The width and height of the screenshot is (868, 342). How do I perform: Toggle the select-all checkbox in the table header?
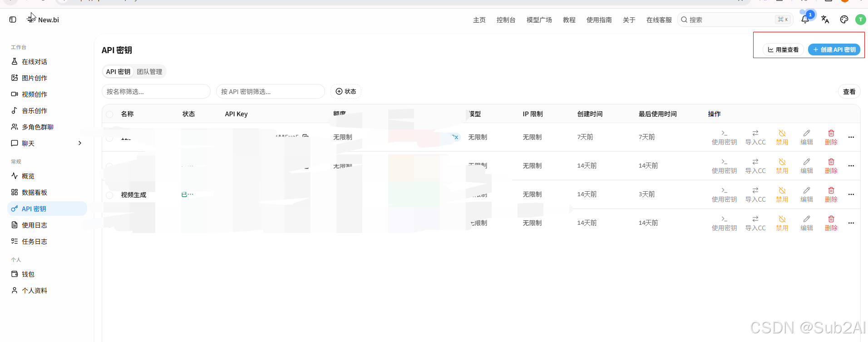pos(109,114)
